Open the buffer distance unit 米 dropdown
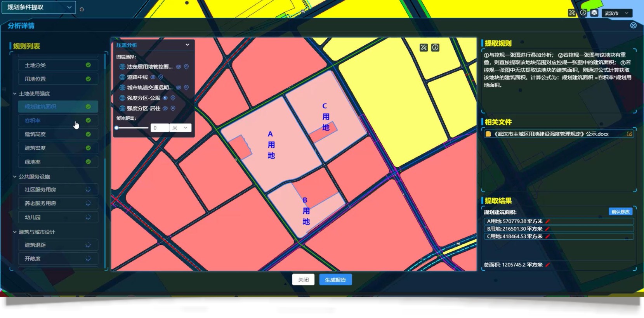This screenshot has height=318, width=644. click(x=181, y=128)
